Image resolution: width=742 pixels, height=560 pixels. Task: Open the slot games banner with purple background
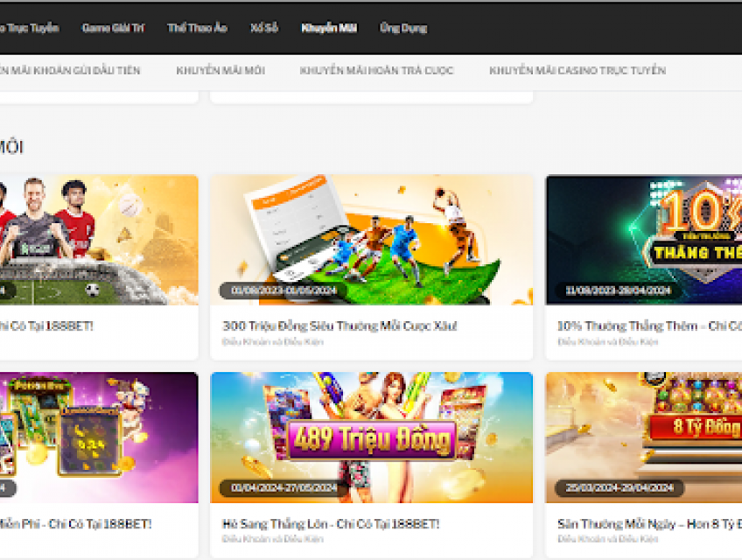coord(99,437)
